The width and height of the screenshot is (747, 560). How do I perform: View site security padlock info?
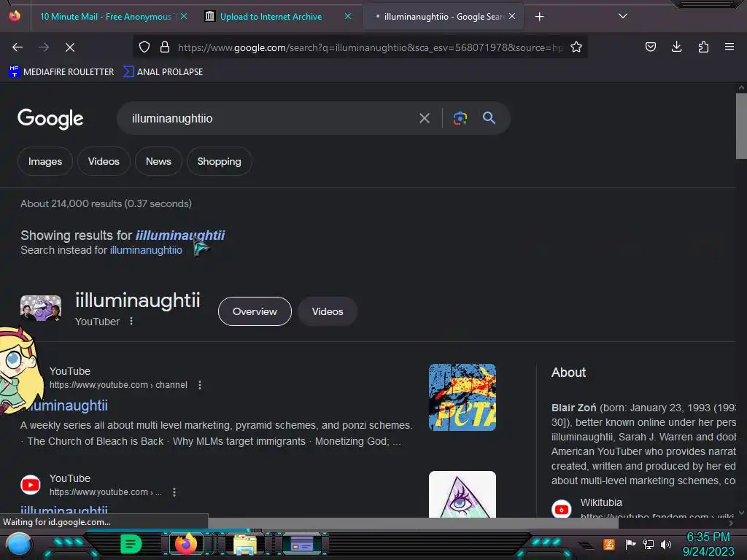[165, 47]
